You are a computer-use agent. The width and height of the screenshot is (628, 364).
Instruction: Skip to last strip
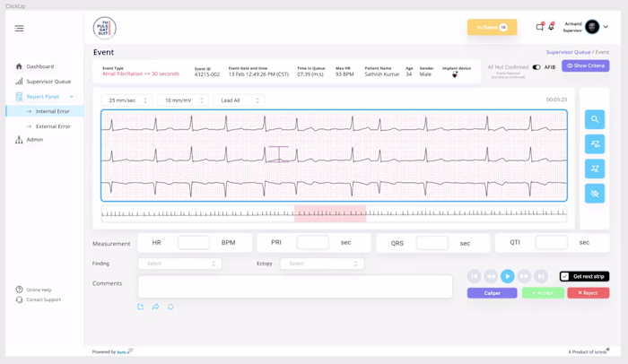coord(541,276)
